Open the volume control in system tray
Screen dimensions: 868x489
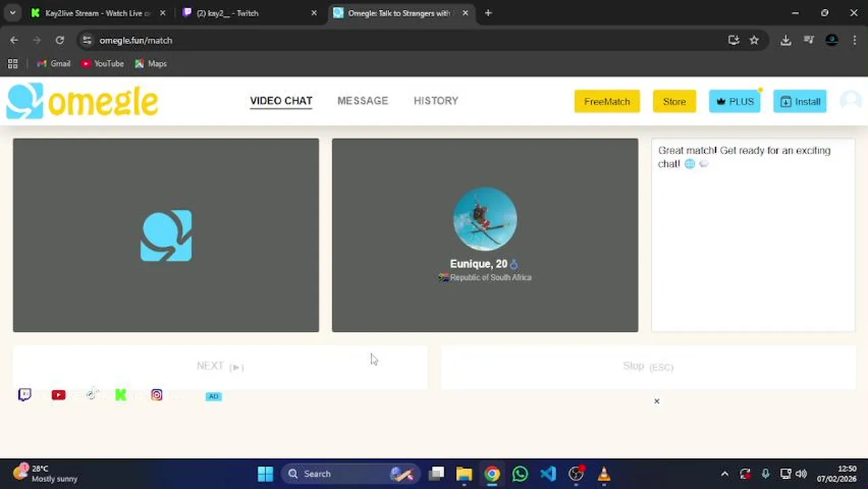(x=801, y=473)
